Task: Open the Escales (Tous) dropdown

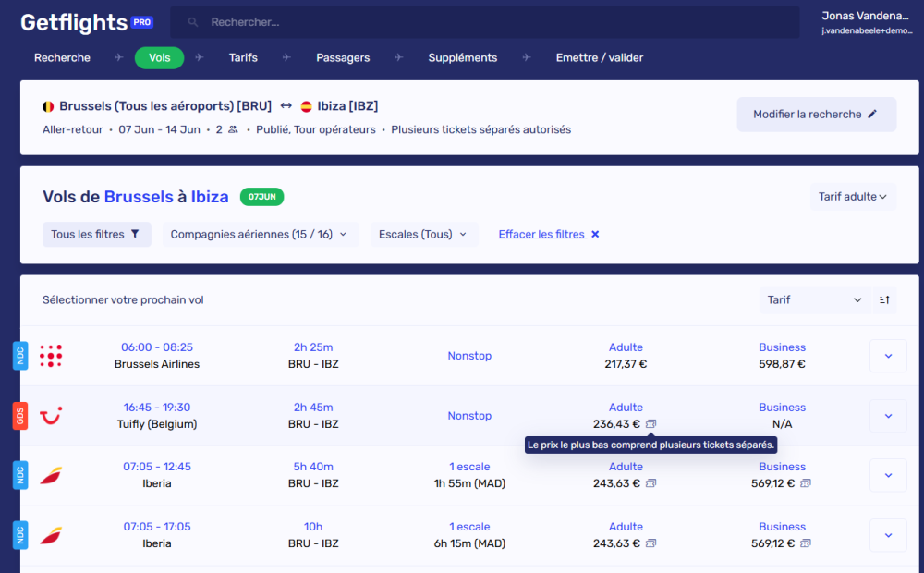Action: 422,234
